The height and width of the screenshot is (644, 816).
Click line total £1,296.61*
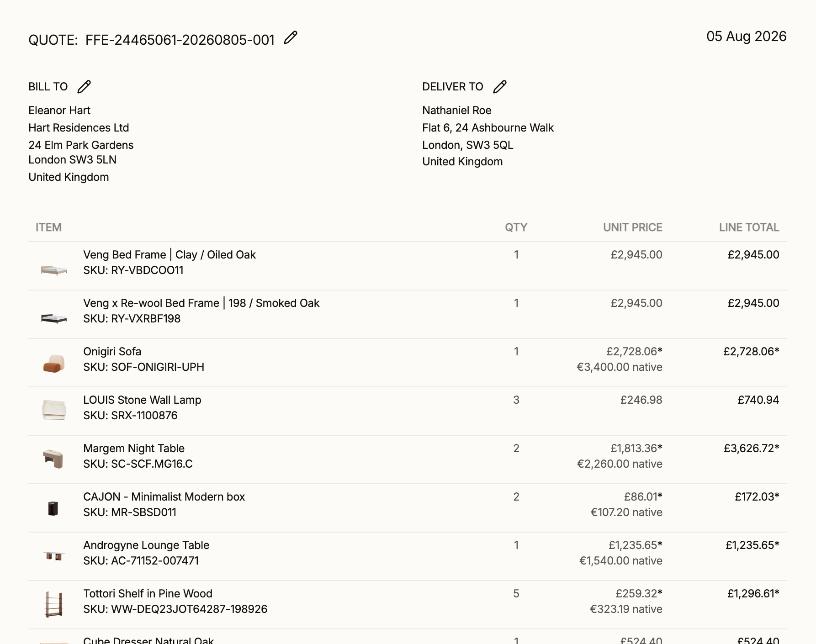click(753, 594)
